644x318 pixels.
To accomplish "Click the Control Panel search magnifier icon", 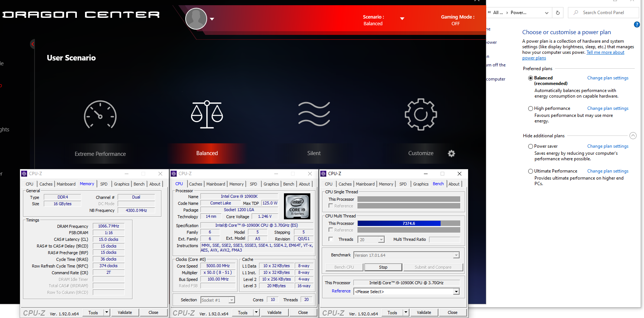I will 576,13.
